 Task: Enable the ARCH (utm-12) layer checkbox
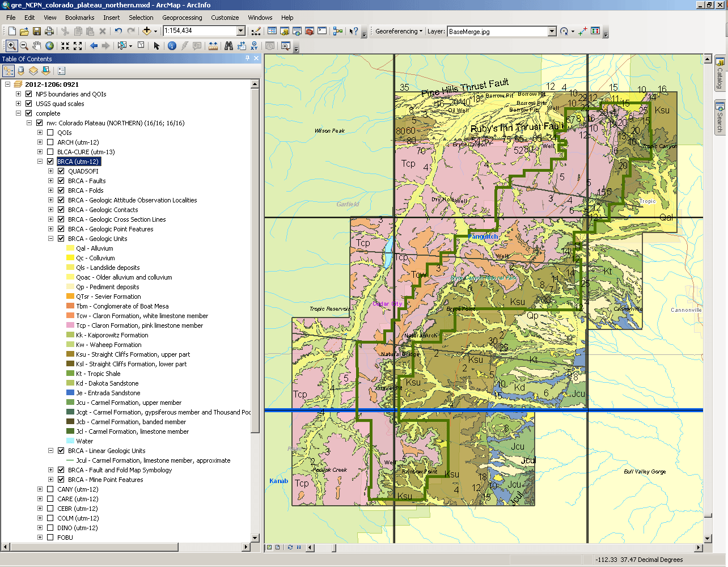pyautogui.click(x=50, y=142)
